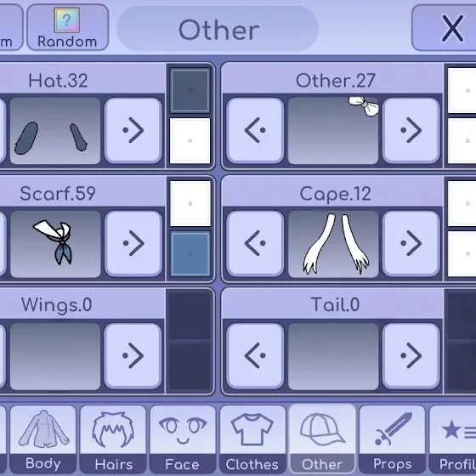Open the Face tab with eyes icon
The image size is (476, 476).
click(183, 439)
